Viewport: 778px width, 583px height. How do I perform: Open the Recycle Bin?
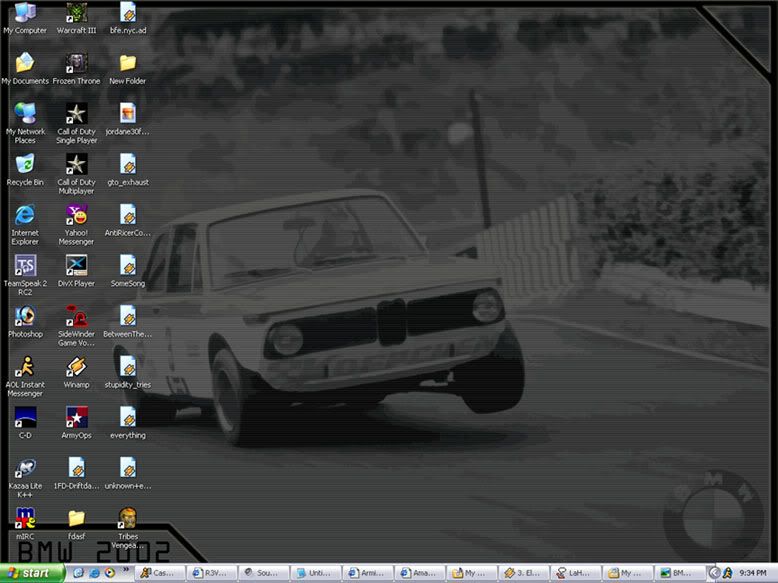pos(25,164)
